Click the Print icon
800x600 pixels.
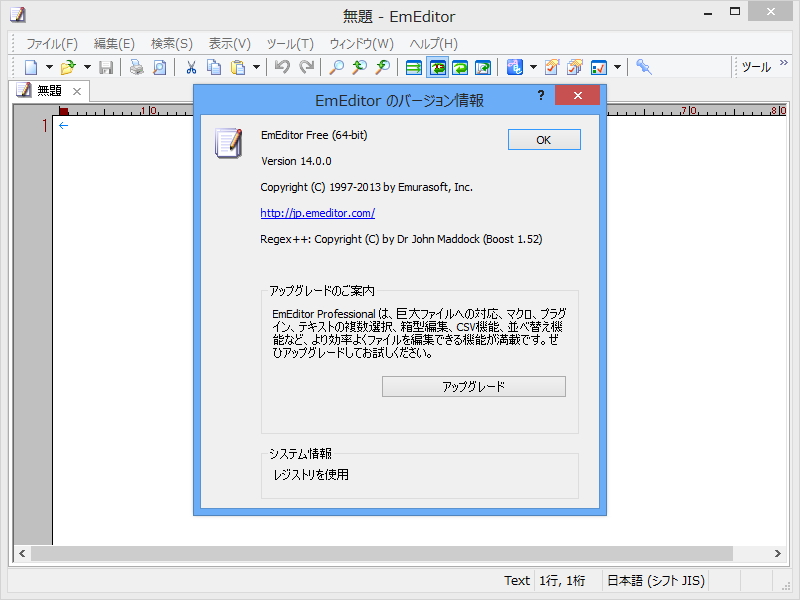[x=134, y=67]
